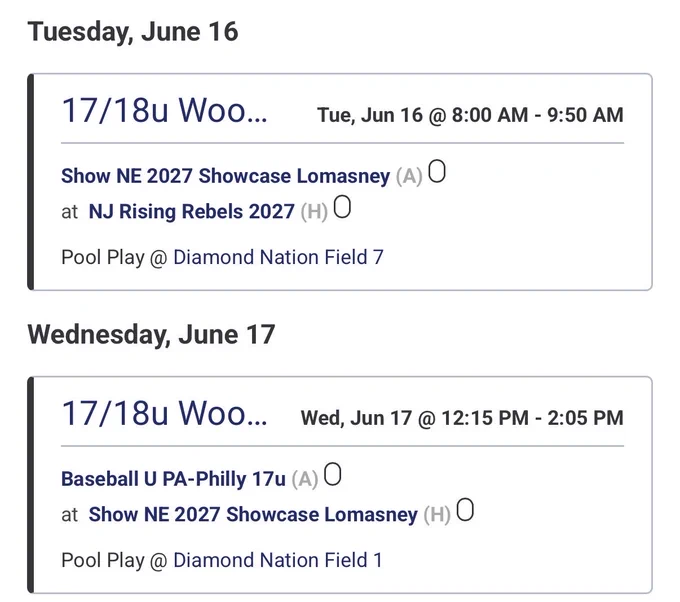Screen dimensions: 680x602
Task: Select the Wed, Jun 17 12:15 PM time text
Action: 462,418
